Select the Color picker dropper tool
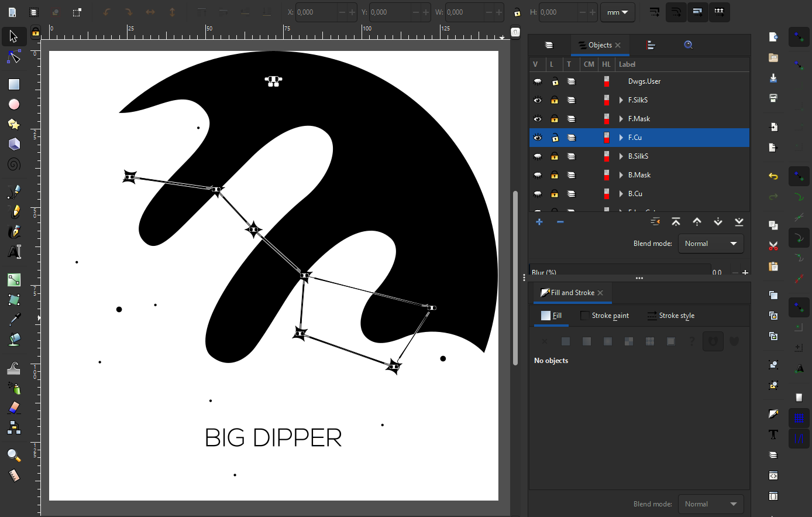 [14, 319]
